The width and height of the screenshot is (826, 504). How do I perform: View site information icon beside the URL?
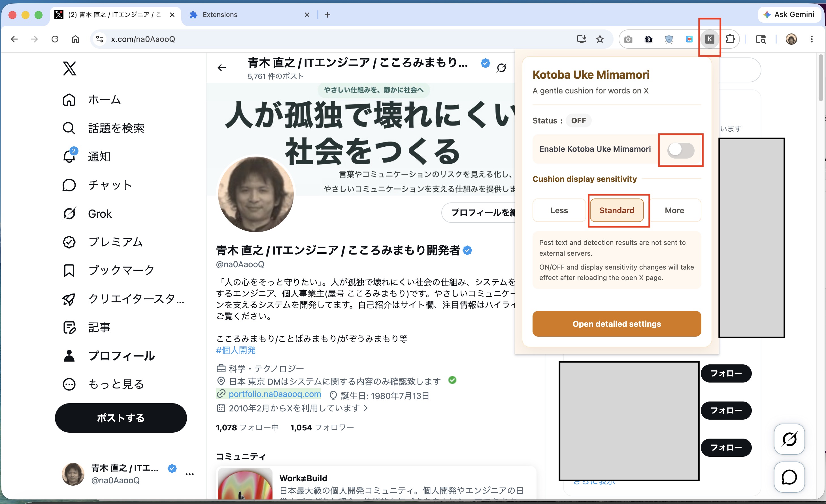99,39
